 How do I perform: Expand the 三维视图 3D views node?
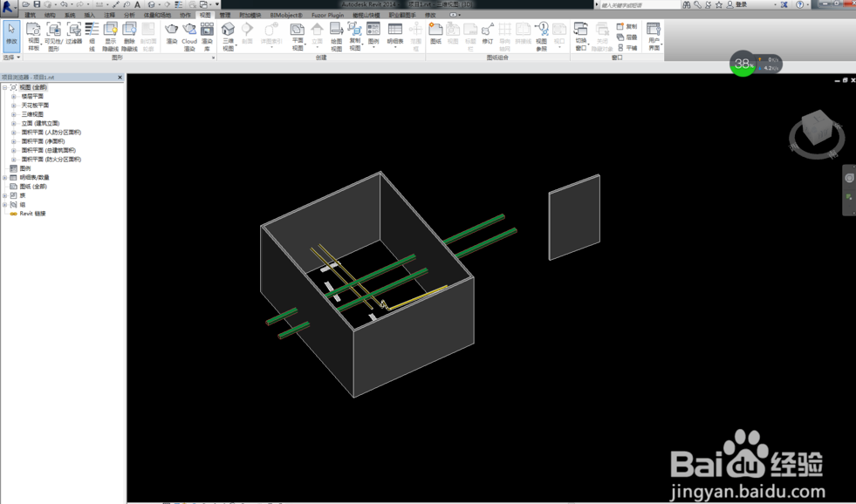(x=14, y=114)
